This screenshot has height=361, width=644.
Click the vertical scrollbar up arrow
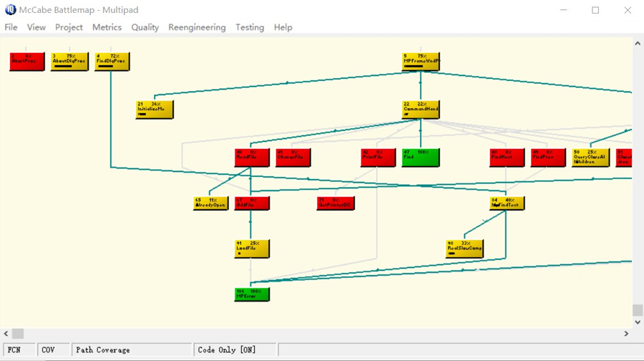[638, 43]
